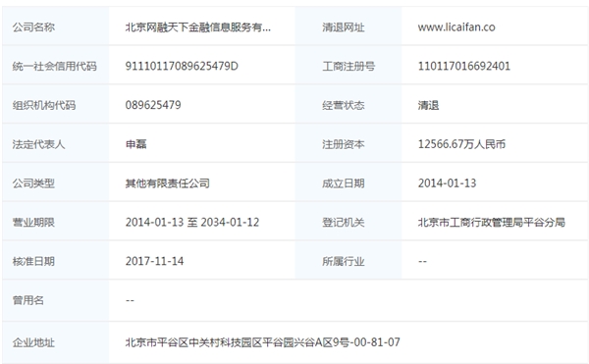The height and width of the screenshot is (364, 589).
Task: Select capital value 12566.67万人民币
Action: click(x=461, y=144)
